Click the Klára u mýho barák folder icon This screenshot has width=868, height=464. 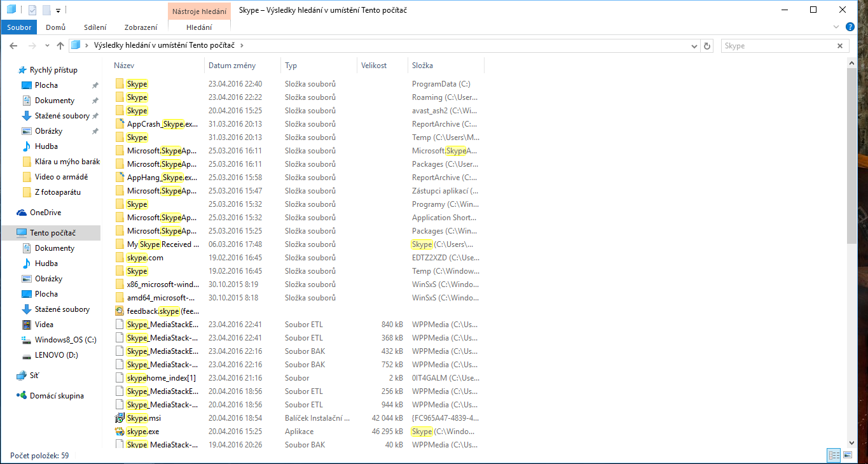tap(27, 162)
